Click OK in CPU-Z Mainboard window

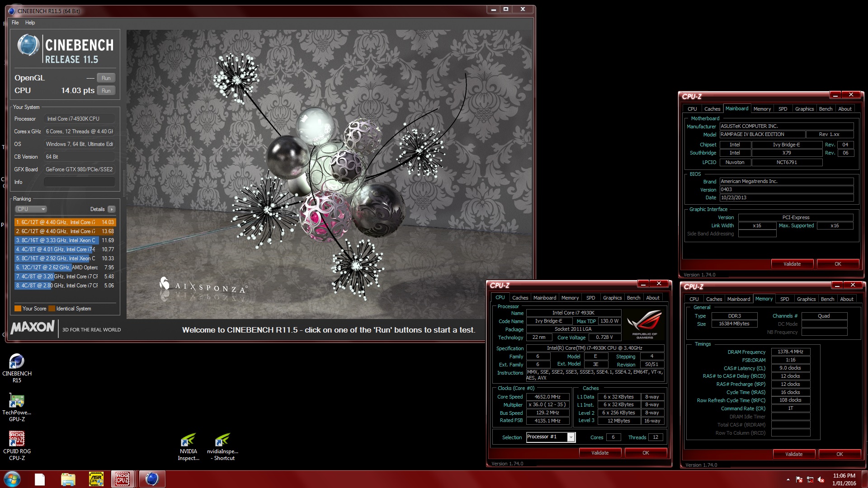point(838,264)
